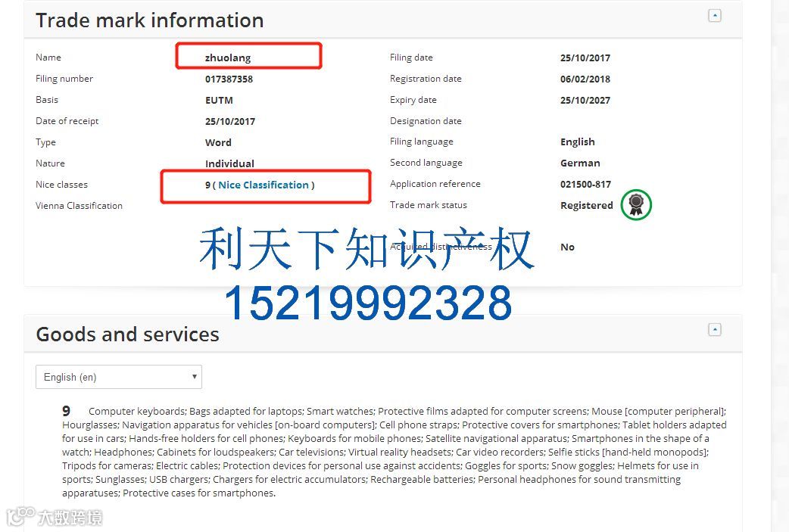This screenshot has width=789, height=532.
Task: Click the phone number 15219992328 watermark
Action: 368,303
